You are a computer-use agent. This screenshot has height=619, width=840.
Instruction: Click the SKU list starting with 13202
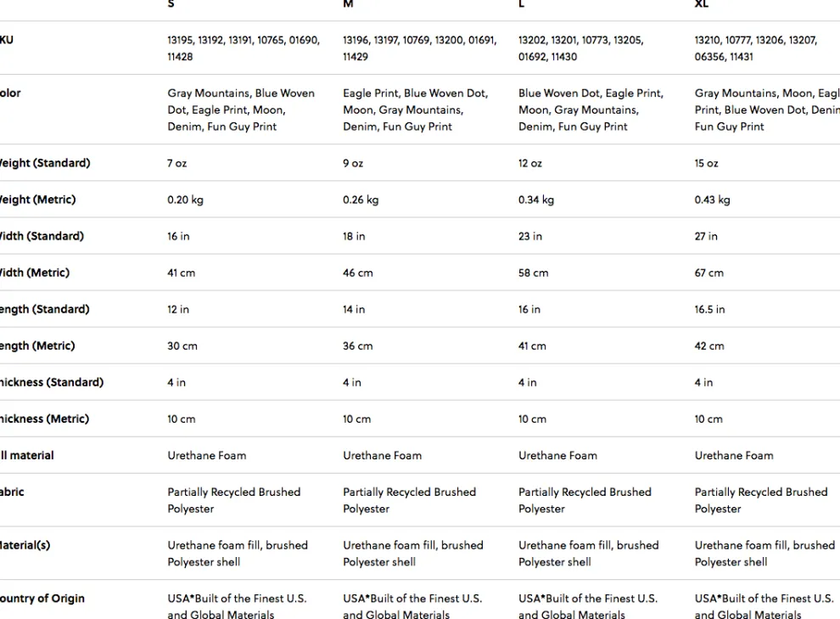[580, 48]
